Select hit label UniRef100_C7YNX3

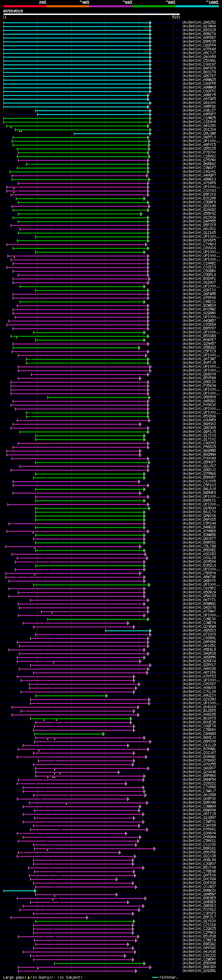pyautogui.click(x=199, y=244)
